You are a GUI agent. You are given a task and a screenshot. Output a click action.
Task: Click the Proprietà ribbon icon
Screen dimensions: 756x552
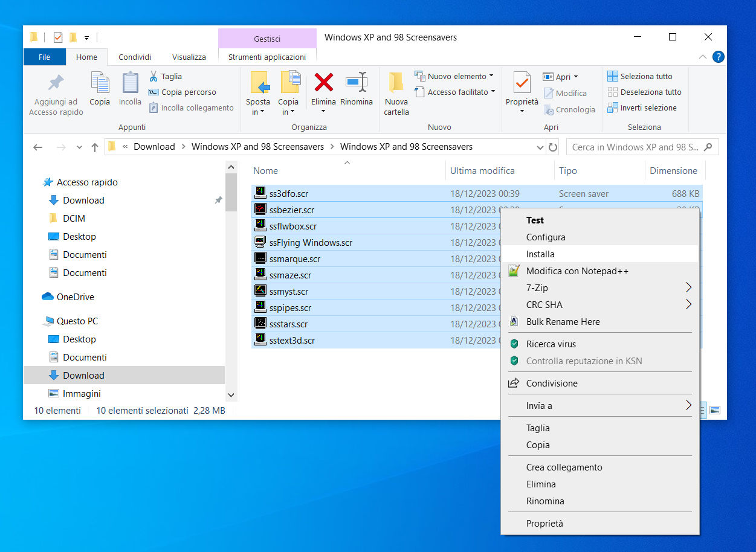click(x=522, y=82)
